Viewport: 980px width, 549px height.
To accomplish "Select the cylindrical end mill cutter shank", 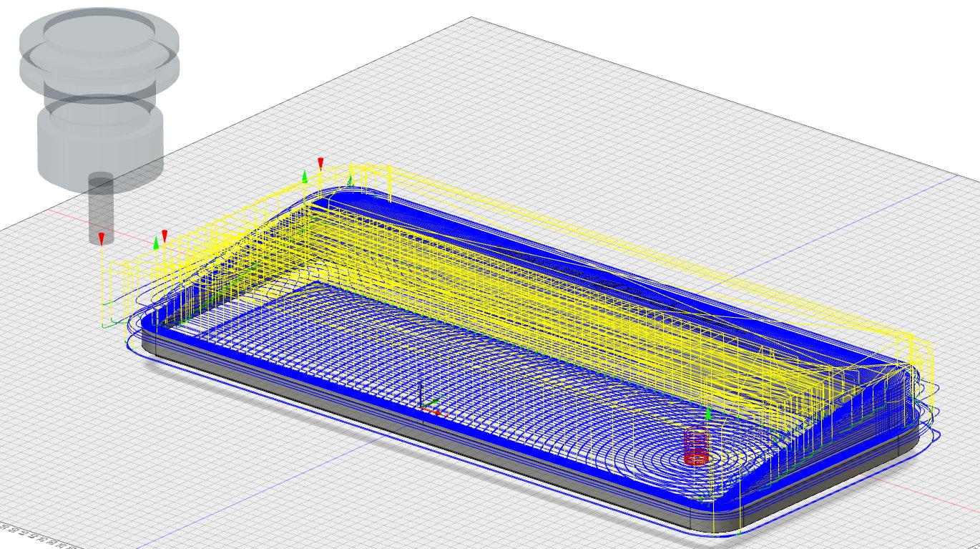I will pyautogui.click(x=101, y=208).
